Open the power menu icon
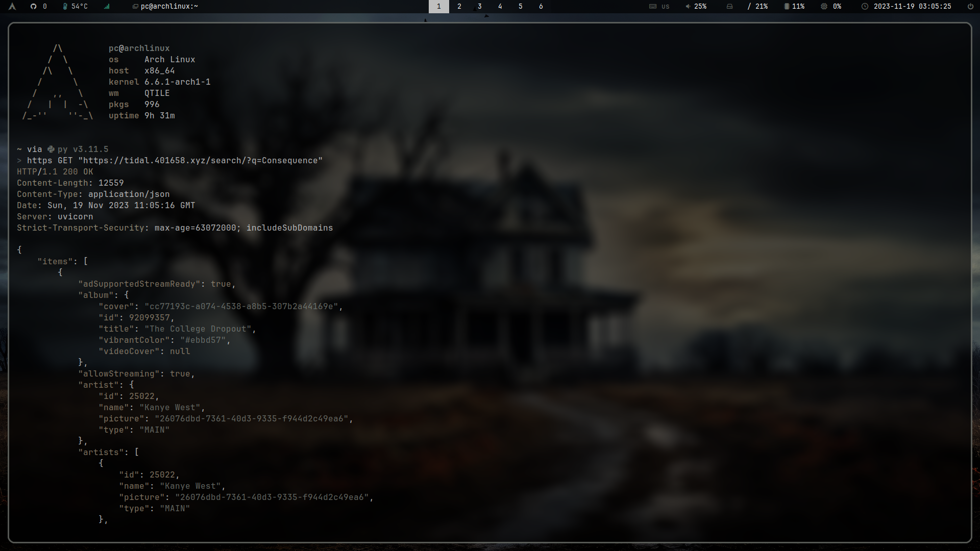980x551 pixels. click(x=970, y=7)
